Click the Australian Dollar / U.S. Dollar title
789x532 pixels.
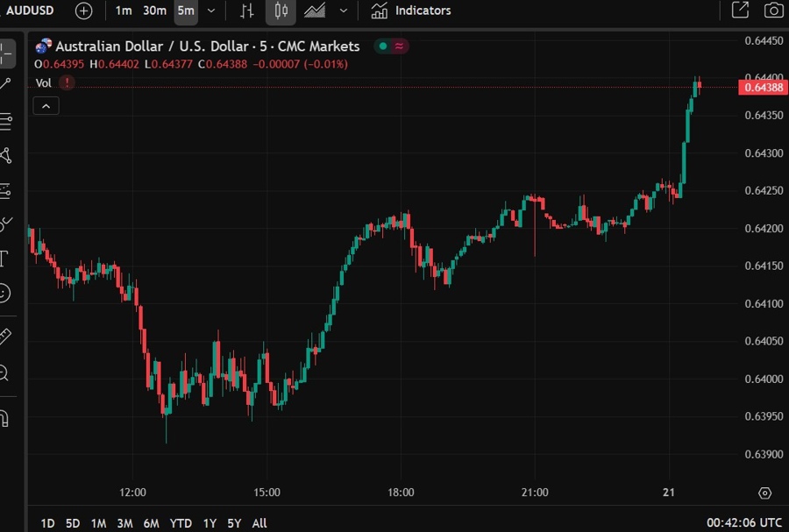click(207, 46)
